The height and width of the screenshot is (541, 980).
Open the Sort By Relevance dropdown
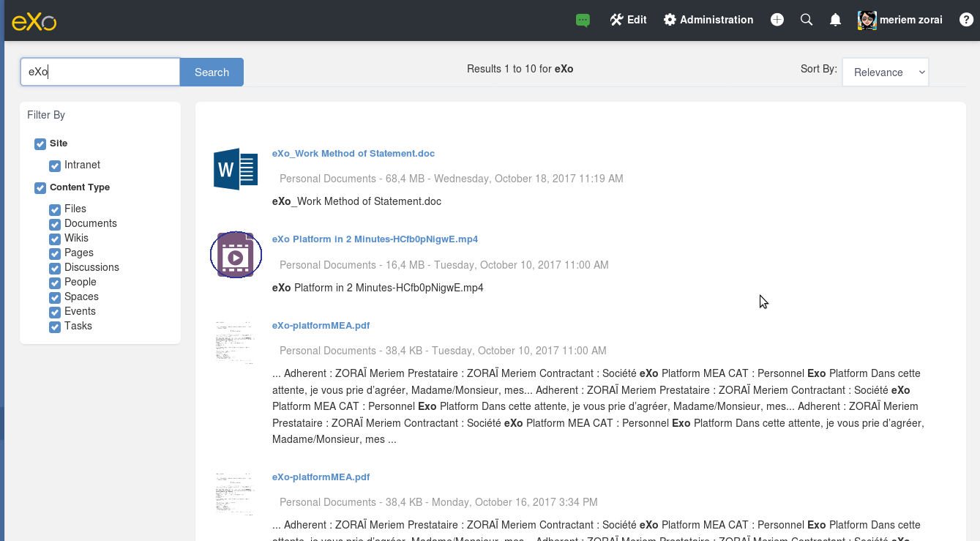pyautogui.click(x=886, y=72)
